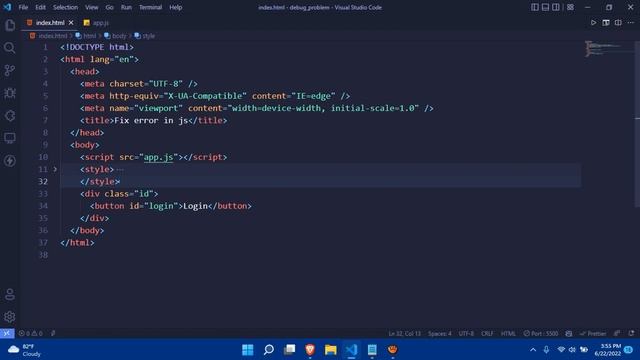Viewport: 640px width, 360px height.
Task: Open errors and warnings count in status bar
Action: (x=31, y=333)
